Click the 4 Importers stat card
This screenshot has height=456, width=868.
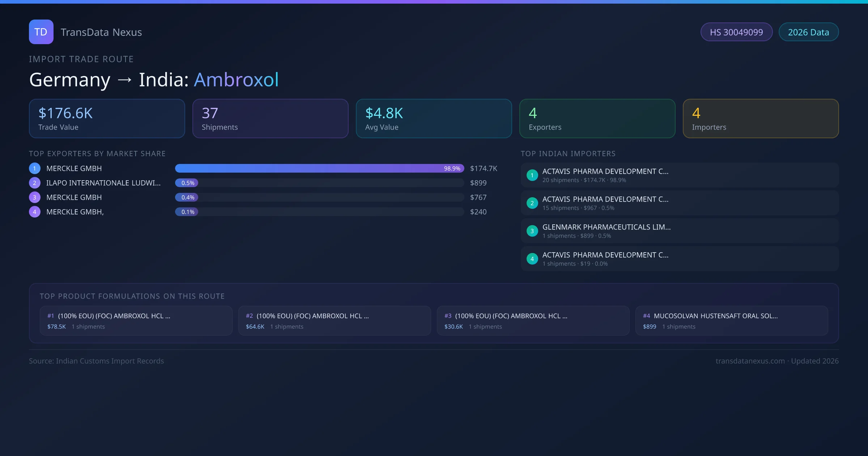[761, 119]
